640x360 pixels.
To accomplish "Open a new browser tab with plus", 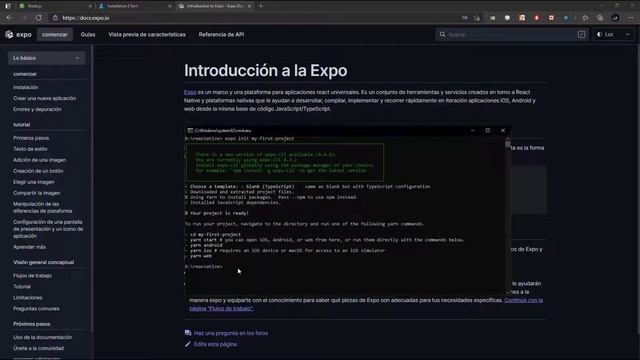I will pyautogui.click(x=261, y=6).
